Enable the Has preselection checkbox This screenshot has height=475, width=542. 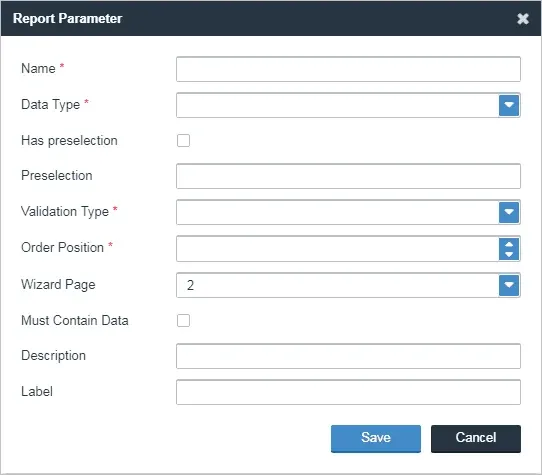point(183,140)
